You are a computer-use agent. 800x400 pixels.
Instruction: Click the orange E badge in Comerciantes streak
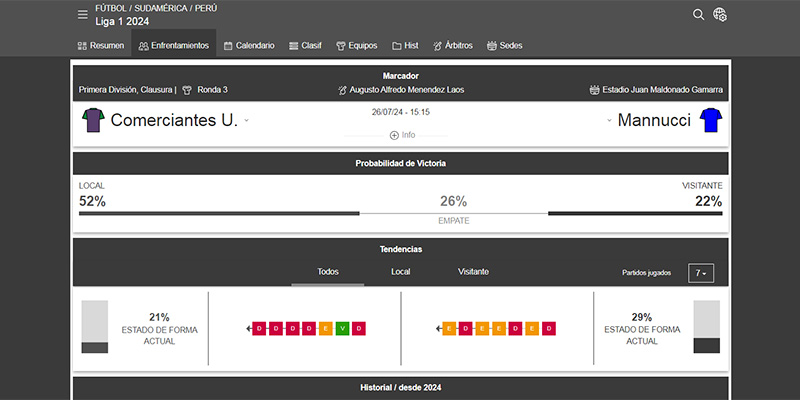pos(326,329)
